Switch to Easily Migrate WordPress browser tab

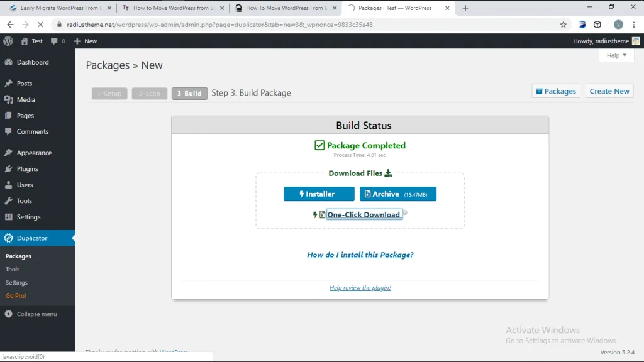click(x=60, y=8)
